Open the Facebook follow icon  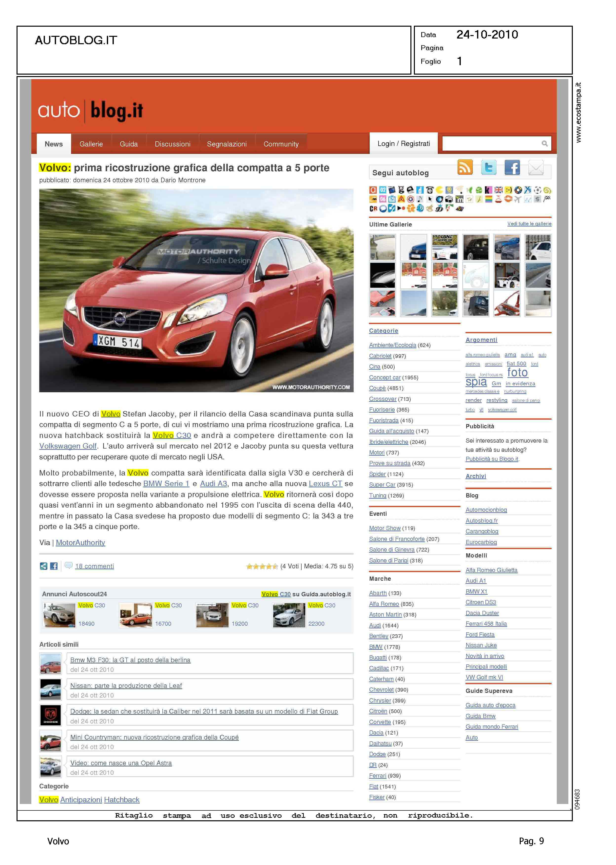pos(512,167)
